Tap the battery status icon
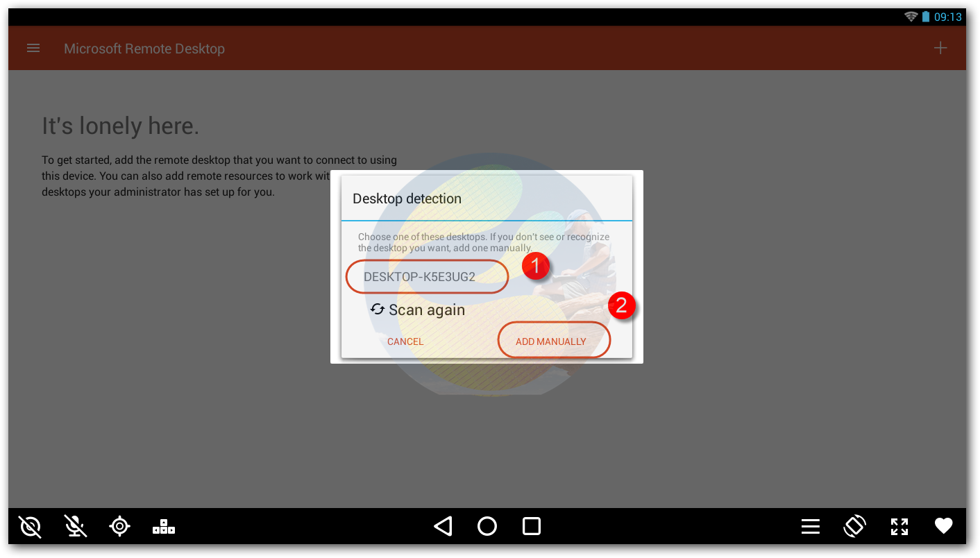 (926, 17)
